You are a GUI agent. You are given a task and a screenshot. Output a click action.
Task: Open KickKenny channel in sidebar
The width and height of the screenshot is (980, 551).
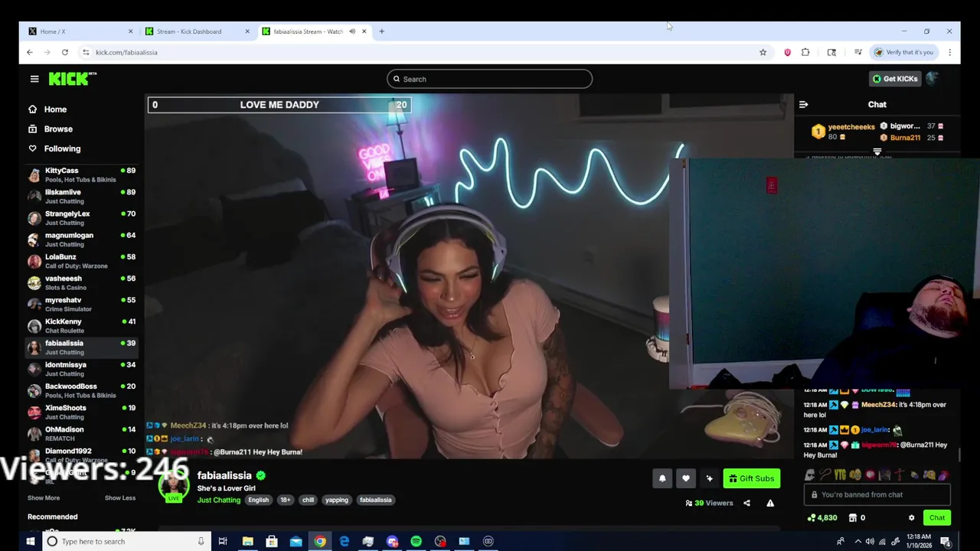(x=81, y=326)
